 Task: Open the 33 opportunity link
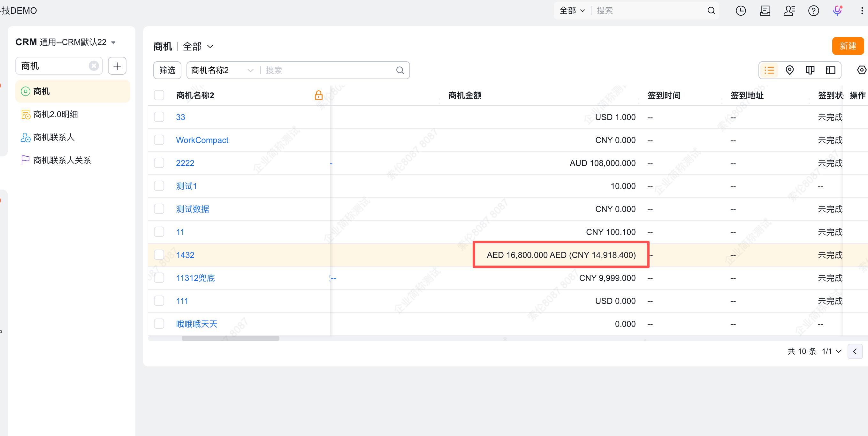181,117
